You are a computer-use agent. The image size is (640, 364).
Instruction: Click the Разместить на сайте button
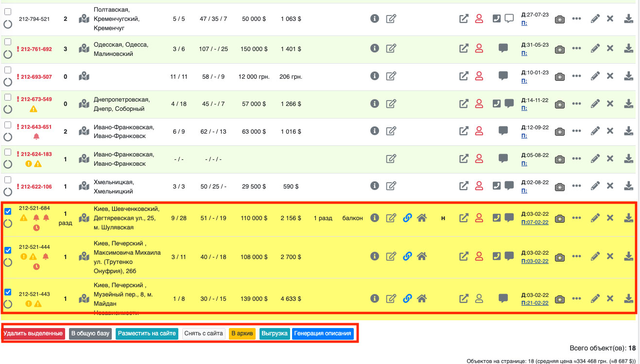pyautogui.click(x=147, y=333)
